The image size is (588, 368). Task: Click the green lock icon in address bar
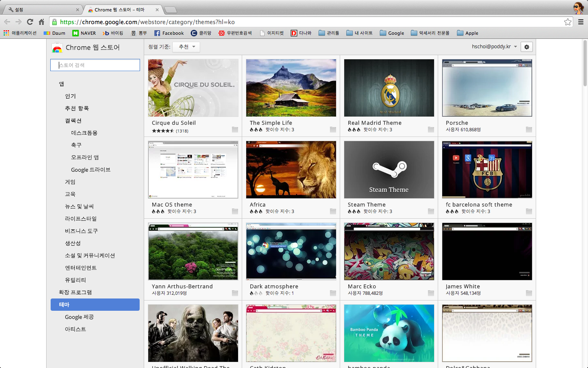[54, 22]
